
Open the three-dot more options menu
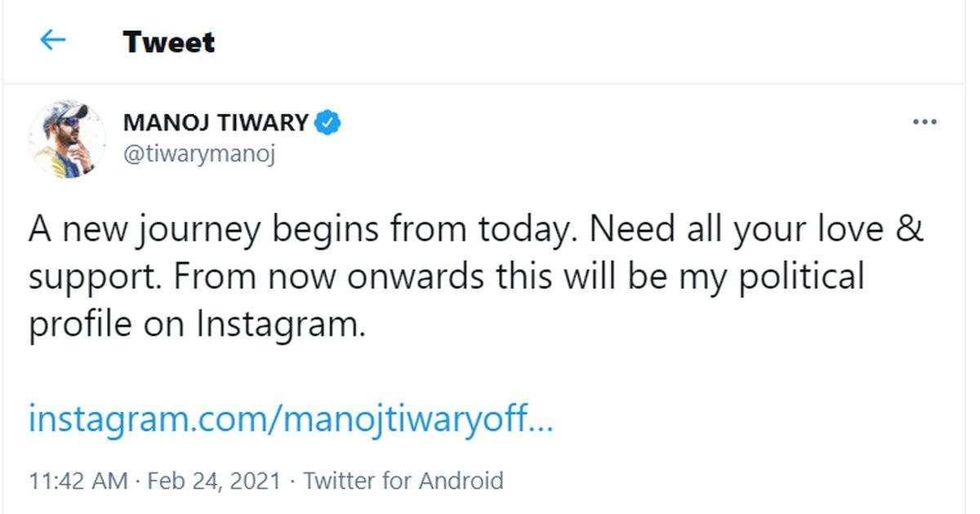click(924, 122)
